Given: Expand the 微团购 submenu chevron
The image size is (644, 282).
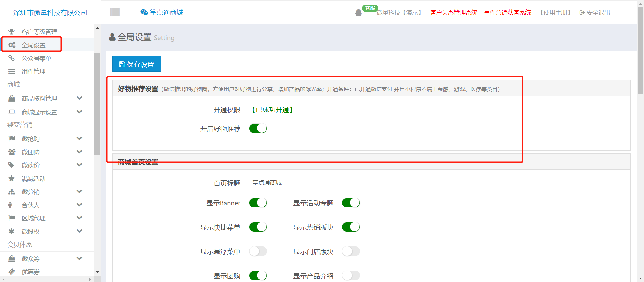Looking at the screenshot, I should click(79, 152).
